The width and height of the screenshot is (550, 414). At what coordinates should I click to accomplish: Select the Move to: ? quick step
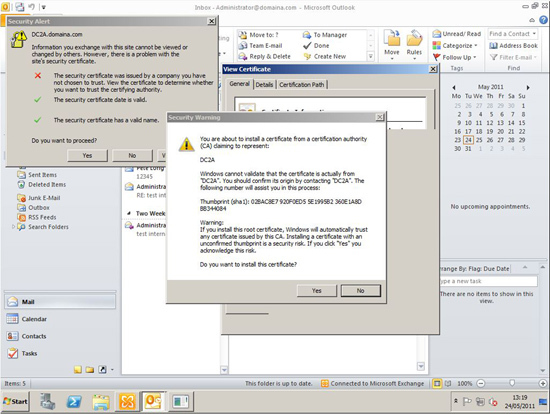[x=259, y=35]
